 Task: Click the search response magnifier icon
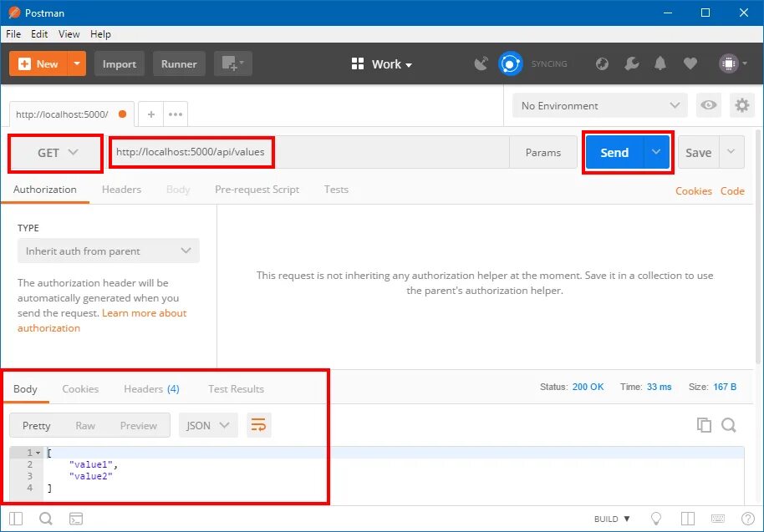pyautogui.click(x=729, y=425)
